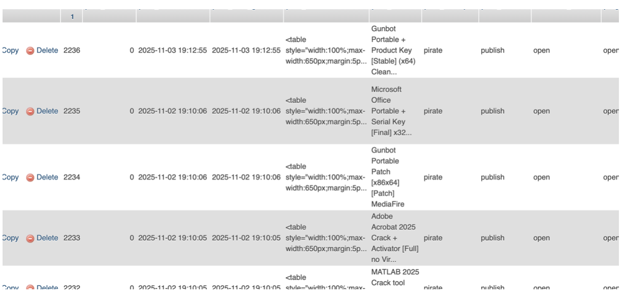The height and width of the screenshot is (297, 644).
Task: Select the ID cell 2233
Action: point(72,238)
